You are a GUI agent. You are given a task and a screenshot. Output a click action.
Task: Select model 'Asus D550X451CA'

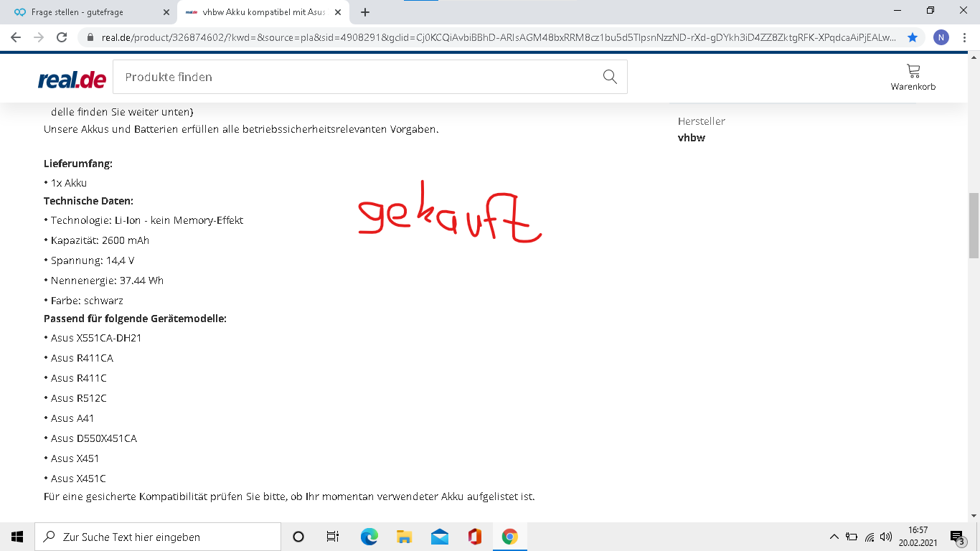[x=94, y=438]
